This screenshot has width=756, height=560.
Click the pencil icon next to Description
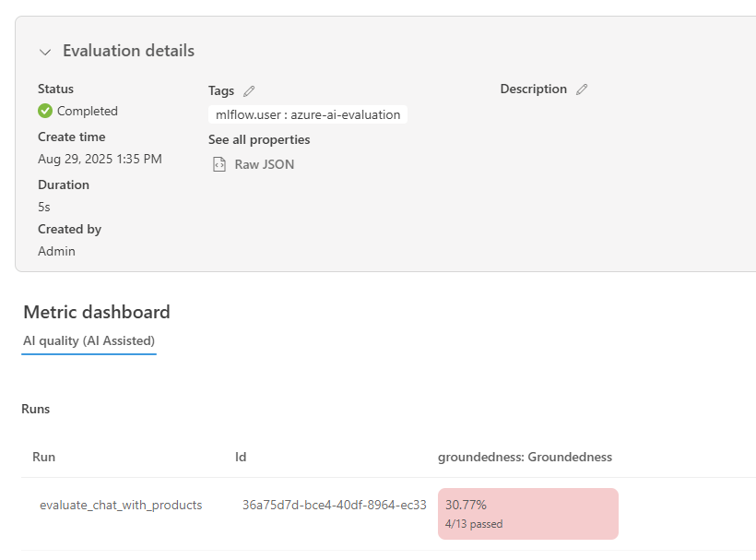pyautogui.click(x=581, y=89)
